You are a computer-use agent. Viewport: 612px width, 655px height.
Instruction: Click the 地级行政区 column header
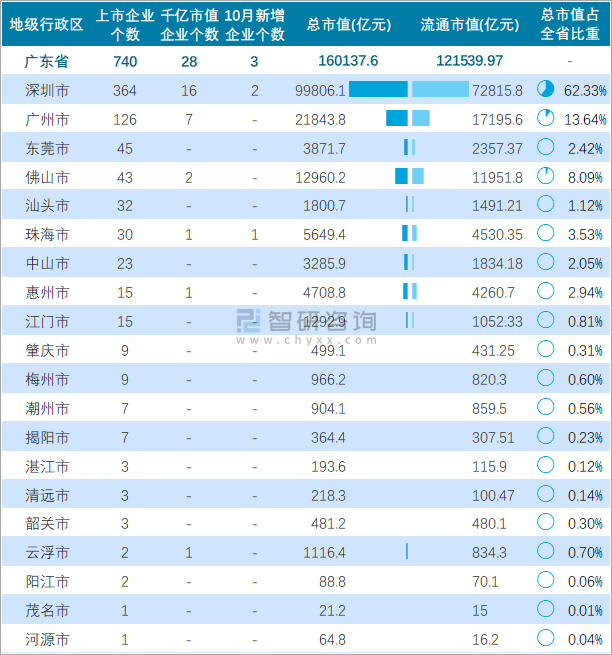[x=47, y=24]
